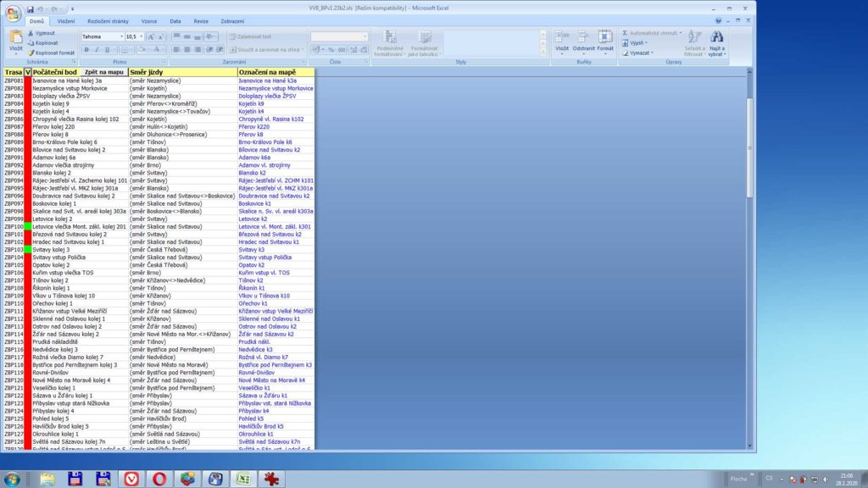868x488 pixels.
Task: Open the Tahoma font name dropdown
Action: 120,36
